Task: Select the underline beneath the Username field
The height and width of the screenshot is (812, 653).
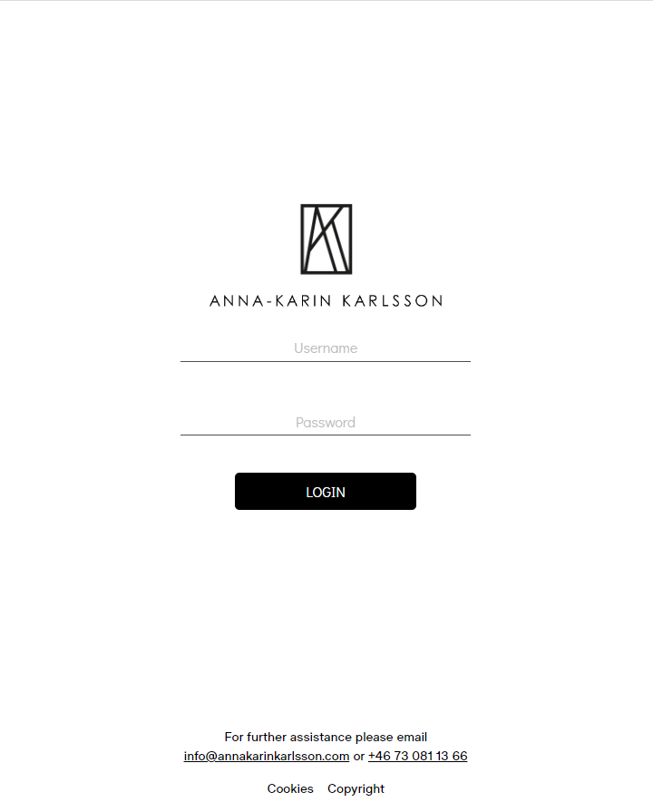Action: pyautogui.click(x=326, y=361)
